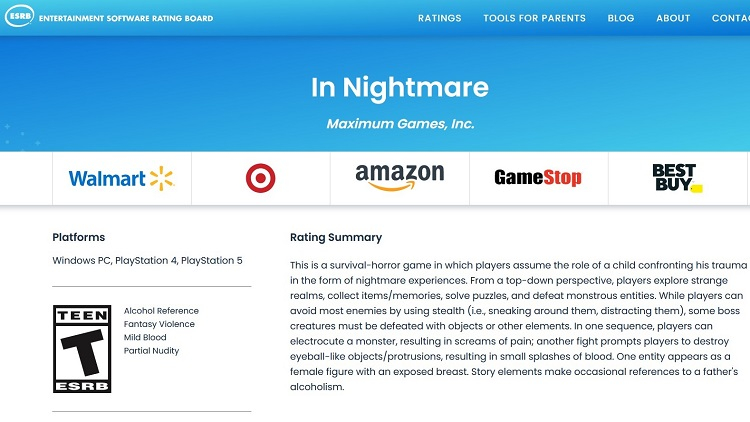Viewport: 750px width, 422px height.
Task: Click the platform list text
Action: click(147, 261)
